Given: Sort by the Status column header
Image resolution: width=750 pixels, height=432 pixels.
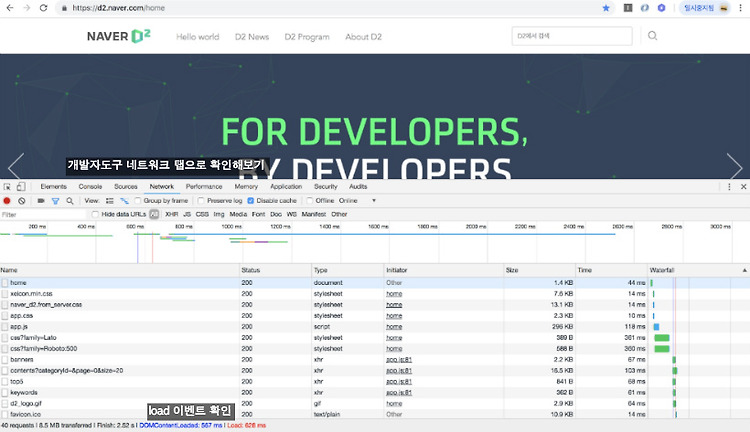Looking at the screenshot, I should tap(276, 270).
